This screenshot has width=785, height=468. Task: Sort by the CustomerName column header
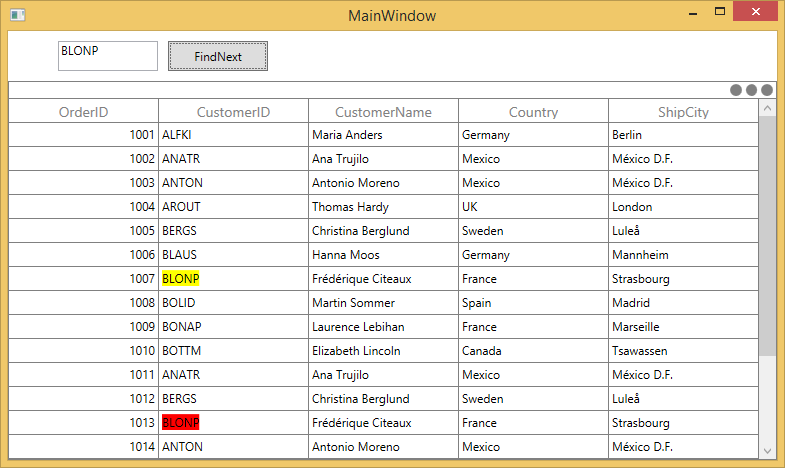383,111
